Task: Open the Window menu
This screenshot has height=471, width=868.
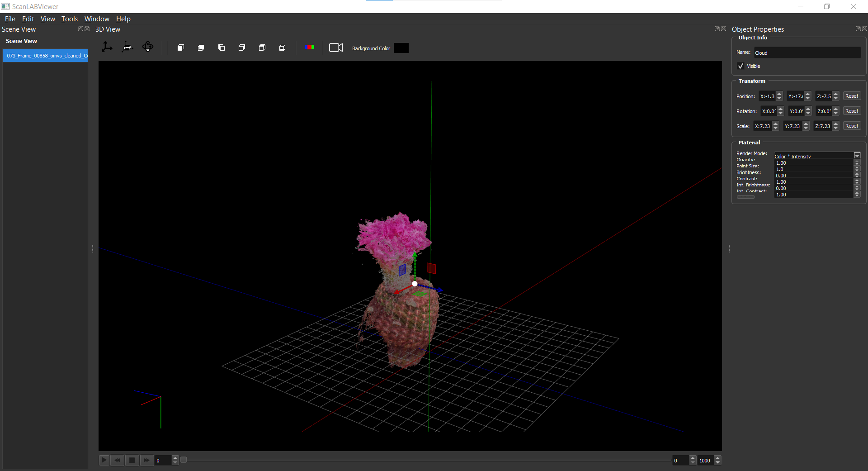Action: point(97,19)
